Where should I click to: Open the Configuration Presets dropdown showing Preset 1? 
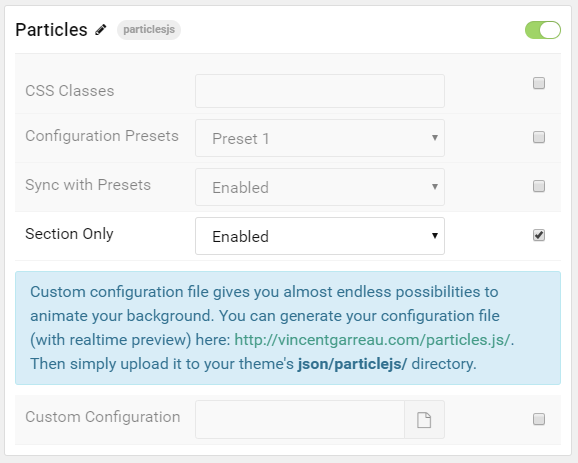pos(320,138)
